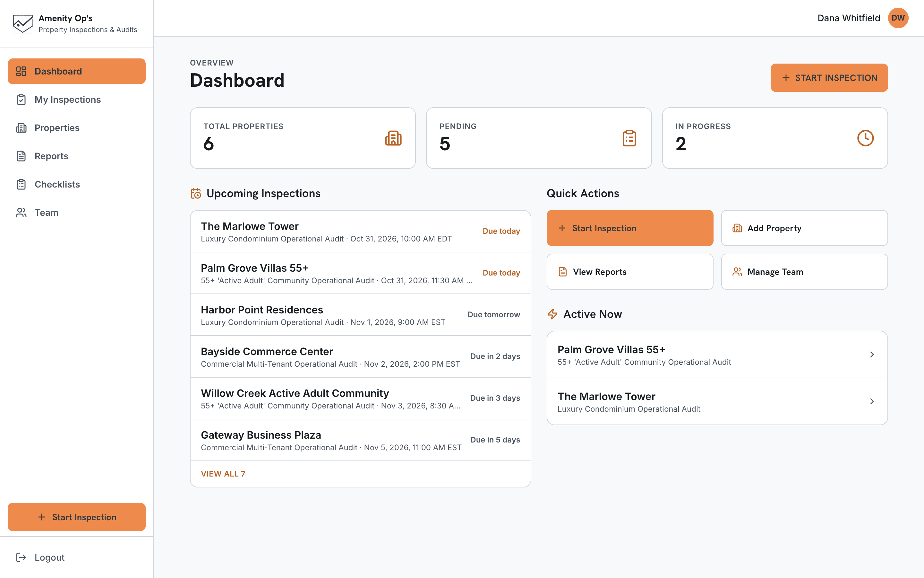Click the Due in 5 days label
The width and height of the screenshot is (924, 578).
coord(495,440)
